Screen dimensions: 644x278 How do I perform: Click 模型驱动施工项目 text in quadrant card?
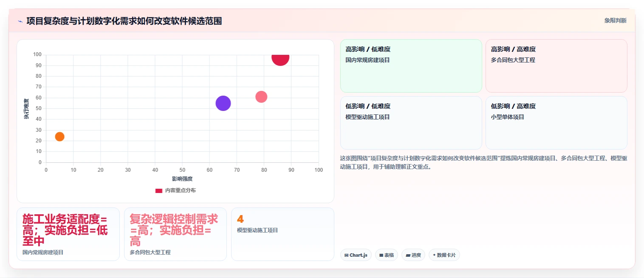pyautogui.click(x=368, y=117)
